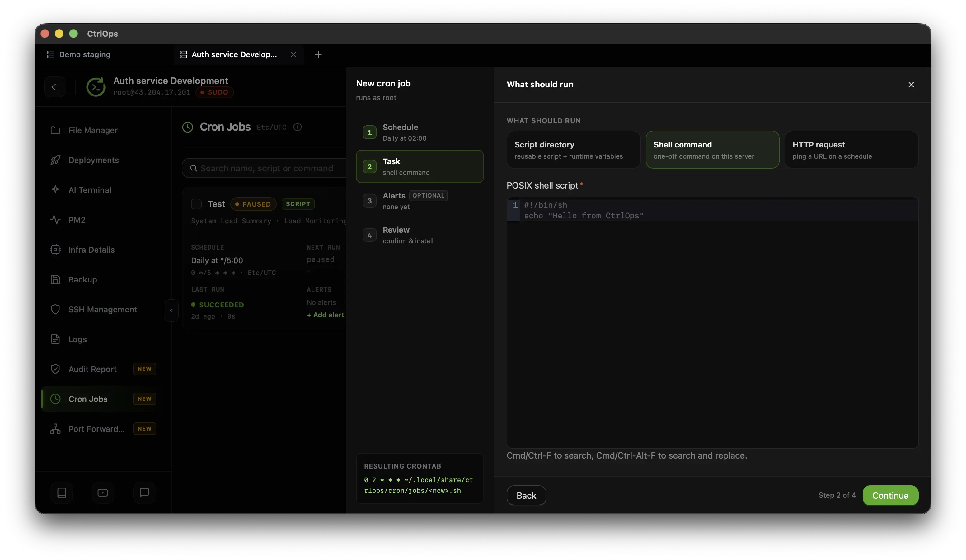Click the Demo staging server icon

coord(51,54)
